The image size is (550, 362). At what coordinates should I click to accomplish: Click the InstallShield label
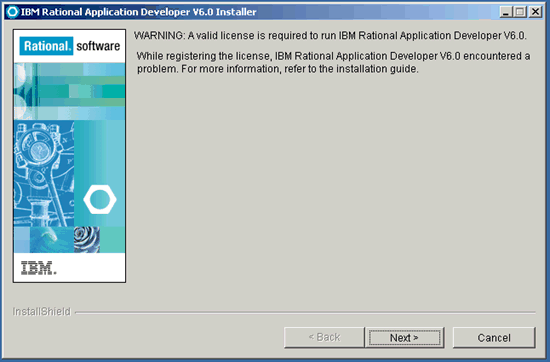(x=41, y=311)
